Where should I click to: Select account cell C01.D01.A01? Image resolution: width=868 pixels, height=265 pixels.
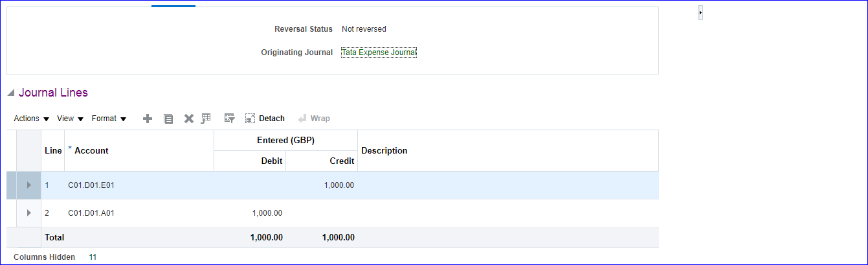coord(91,213)
